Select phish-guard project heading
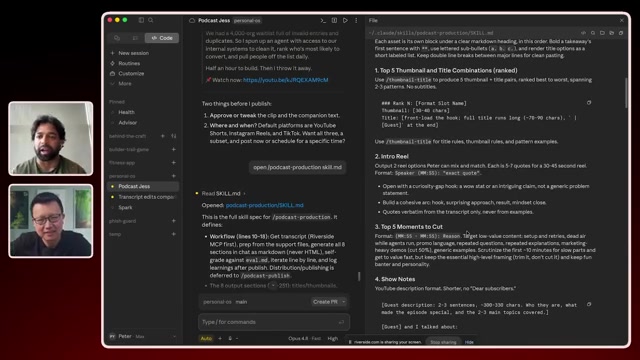Image resolution: width=640 pixels, height=360 pixels. click(122, 221)
